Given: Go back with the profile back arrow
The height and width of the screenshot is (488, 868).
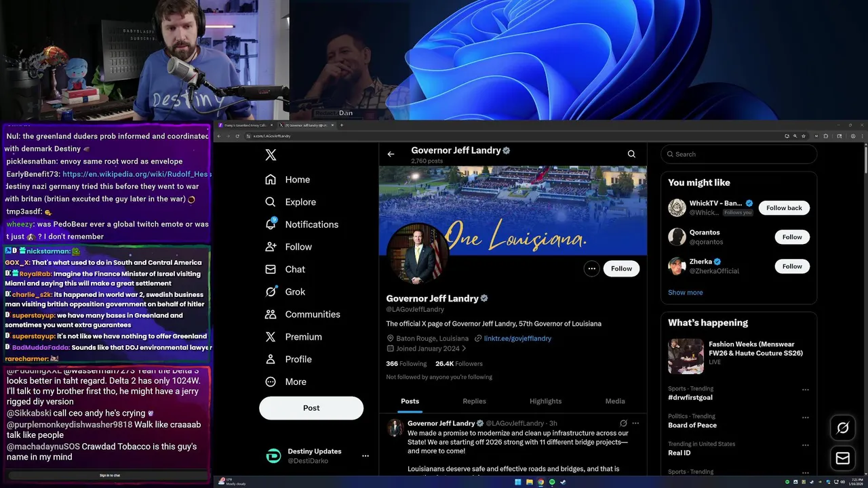Looking at the screenshot, I should coord(391,154).
